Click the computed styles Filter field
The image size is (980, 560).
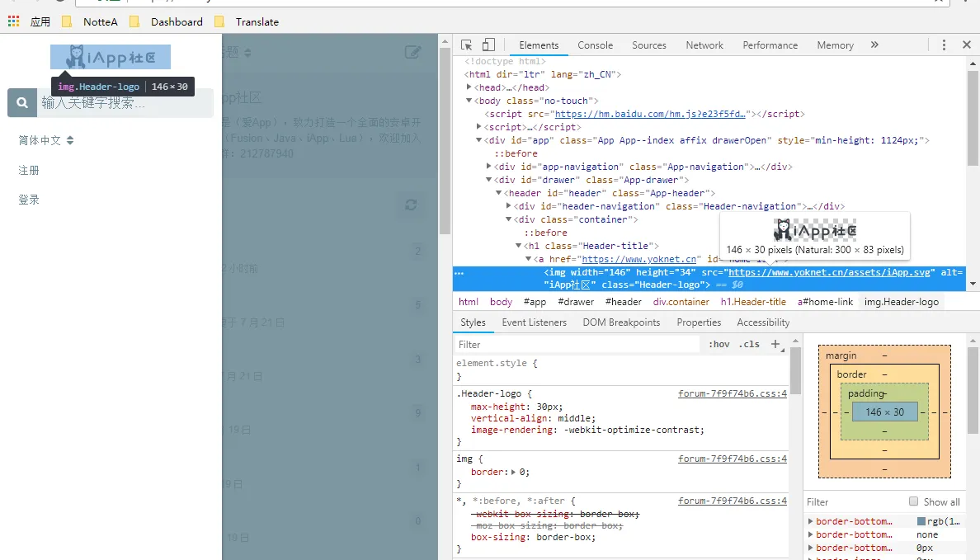coord(853,502)
